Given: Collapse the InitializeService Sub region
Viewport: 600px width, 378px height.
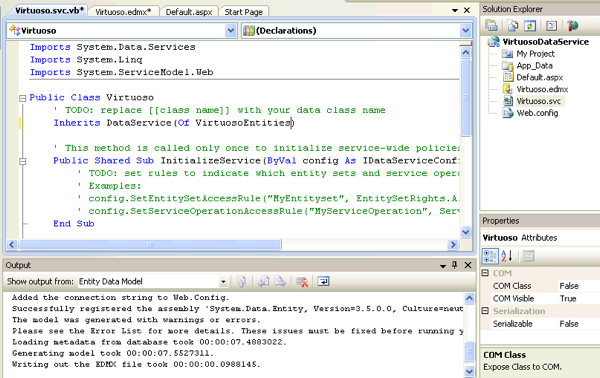Looking at the screenshot, I should coord(23,161).
